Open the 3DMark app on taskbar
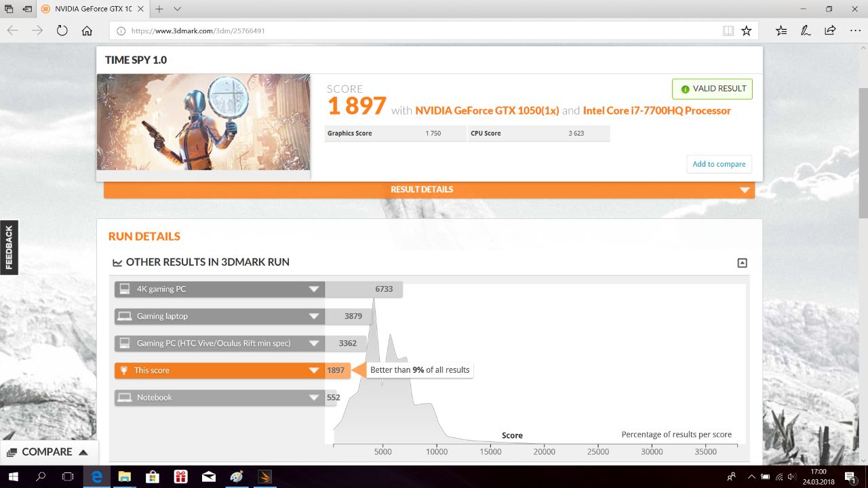Image resolution: width=868 pixels, height=488 pixels. click(264, 476)
